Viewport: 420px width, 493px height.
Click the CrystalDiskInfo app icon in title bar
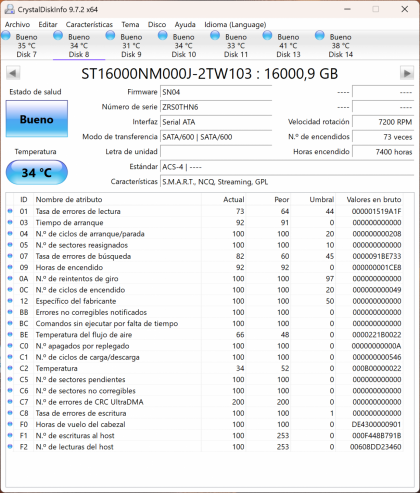click(10, 9)
